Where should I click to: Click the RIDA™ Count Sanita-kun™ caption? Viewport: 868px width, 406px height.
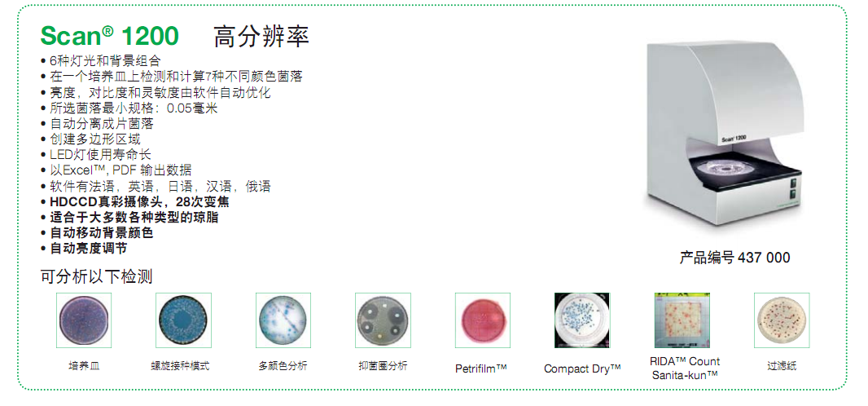point(685,368)
